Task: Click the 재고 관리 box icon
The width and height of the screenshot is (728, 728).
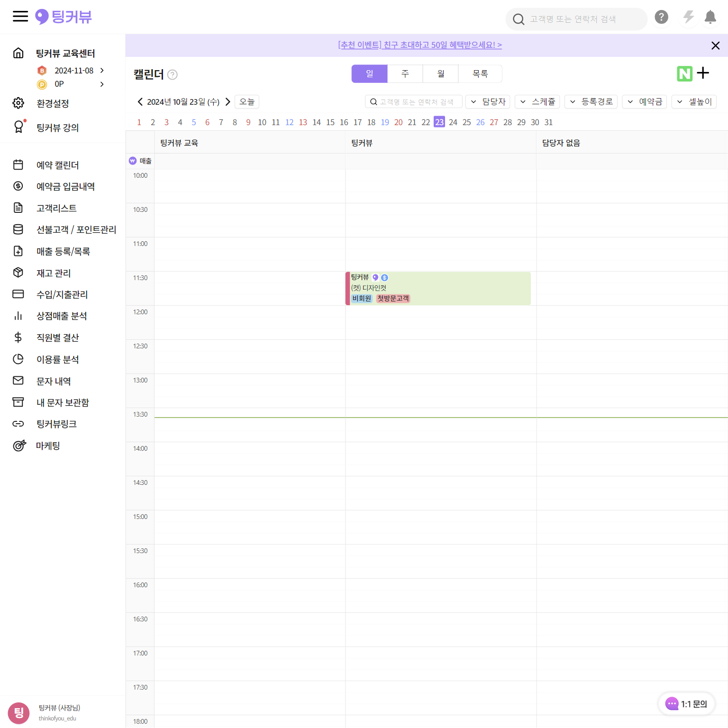Action: coord(18,273)
